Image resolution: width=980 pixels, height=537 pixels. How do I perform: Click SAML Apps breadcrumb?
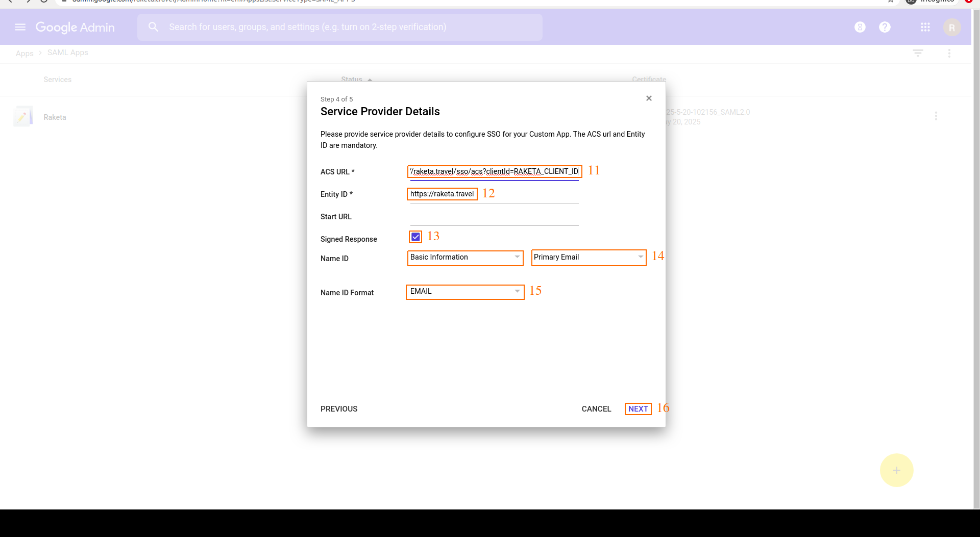click(68, 53)
